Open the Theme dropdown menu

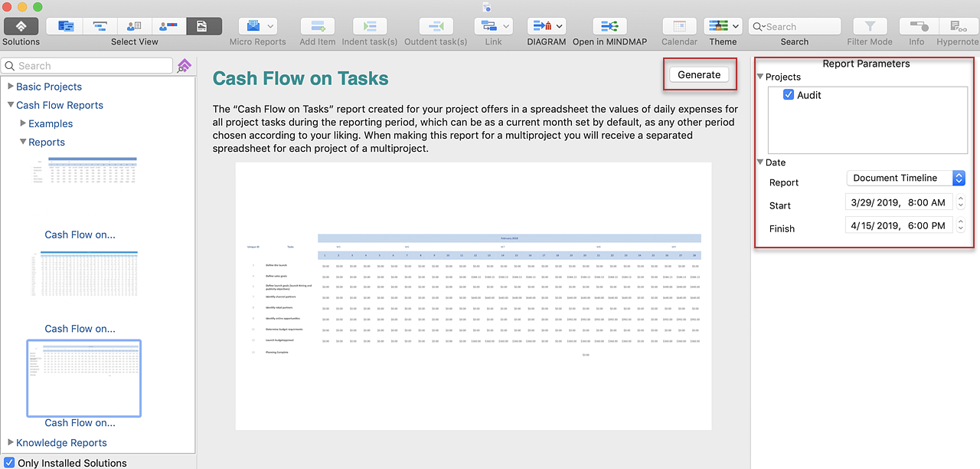tap(723, 26)
